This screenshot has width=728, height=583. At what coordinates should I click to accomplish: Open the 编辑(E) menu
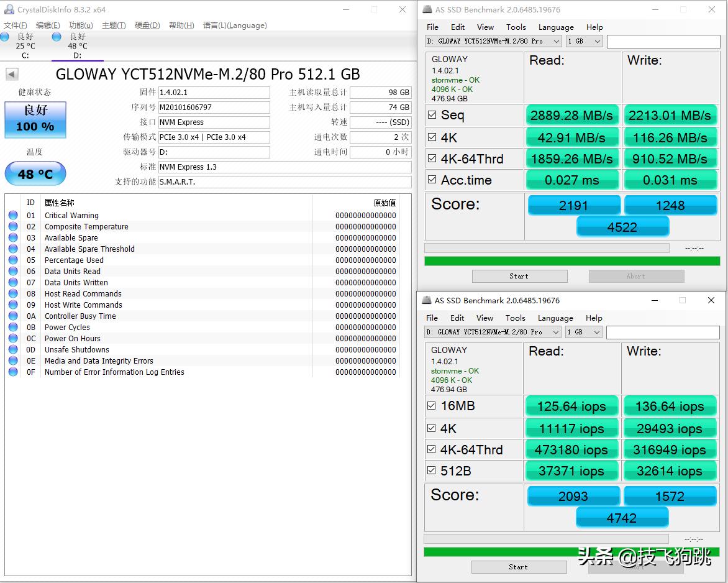(x=48, y=25)
